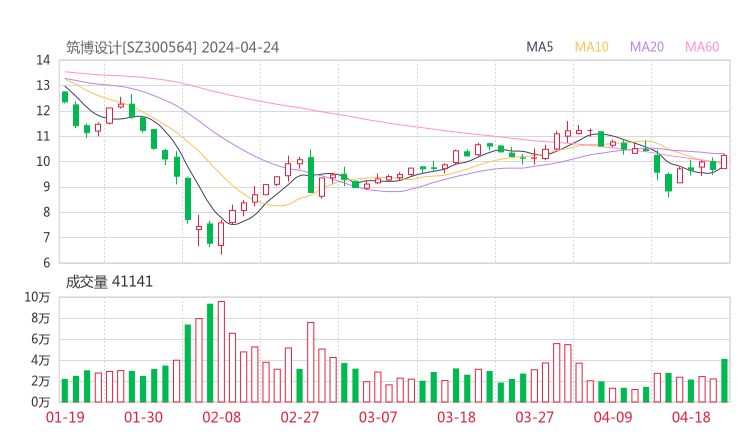Click the 02-27 date axis label
The width and height of the screenshot is (740, 440).
[x=300, y=417]
